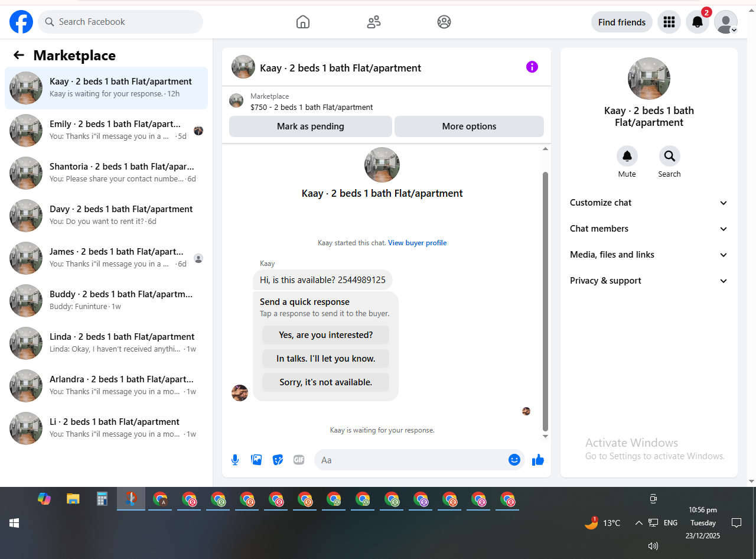
Task: Expand Chat members section
Action: click(x=649, y=229)
